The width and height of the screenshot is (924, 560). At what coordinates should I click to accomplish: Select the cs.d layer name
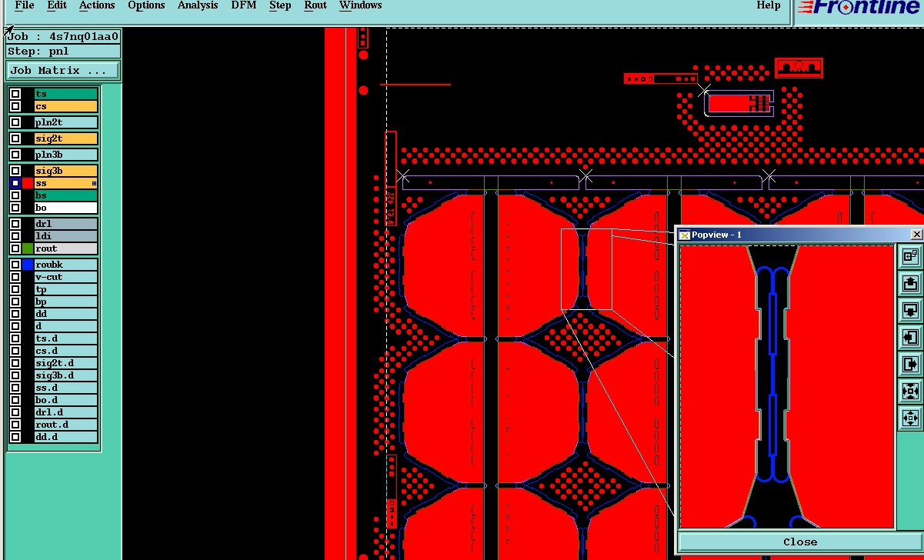(x=66, y=351)
